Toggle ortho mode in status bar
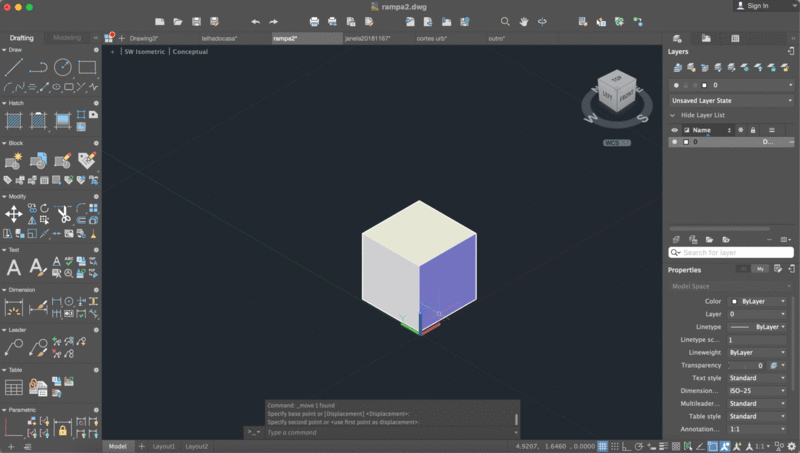The width and height of the screenshot is (800, 453). point(627,446)
